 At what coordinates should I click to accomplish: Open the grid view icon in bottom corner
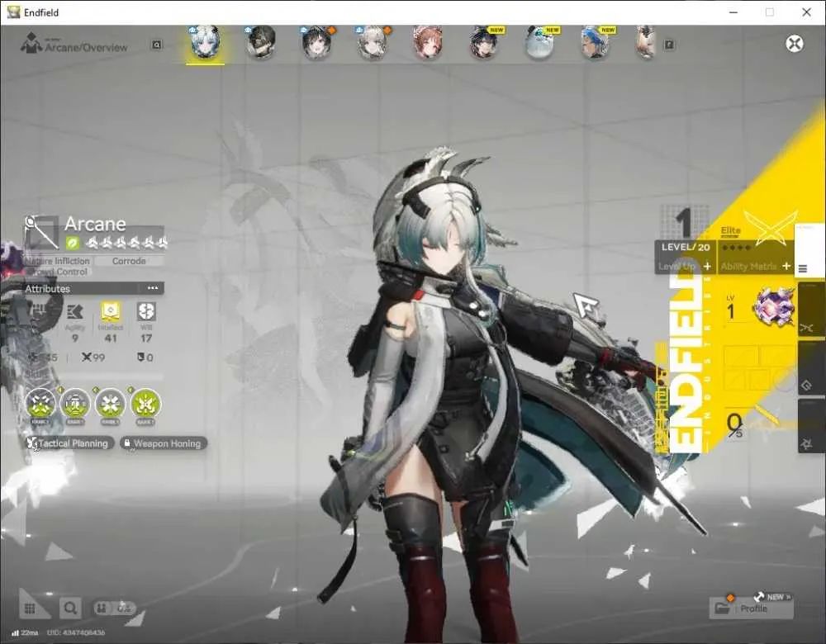point(30,608)
